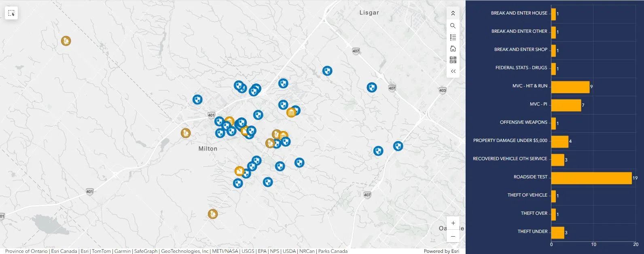Viewport: 644px width, 254px height.
Task: Collapse side panel with double left chevron
Action: tap(453, 71)
